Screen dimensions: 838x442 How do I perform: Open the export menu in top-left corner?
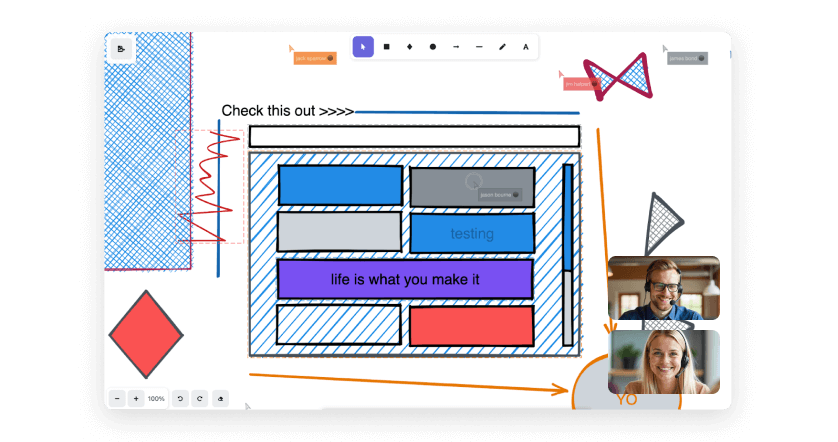tap(121, 48)
